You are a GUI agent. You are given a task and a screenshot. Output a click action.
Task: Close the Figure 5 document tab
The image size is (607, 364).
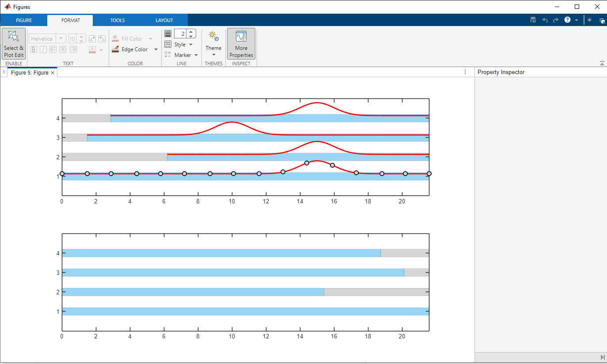pyautogui.click(x=53, y=73)
